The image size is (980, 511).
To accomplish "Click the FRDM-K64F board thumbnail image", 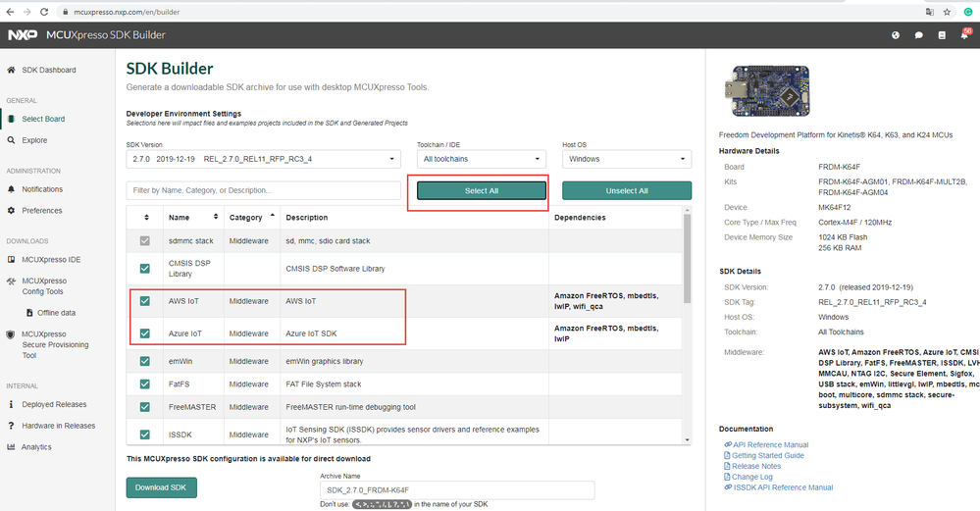I will coord(767,91).
